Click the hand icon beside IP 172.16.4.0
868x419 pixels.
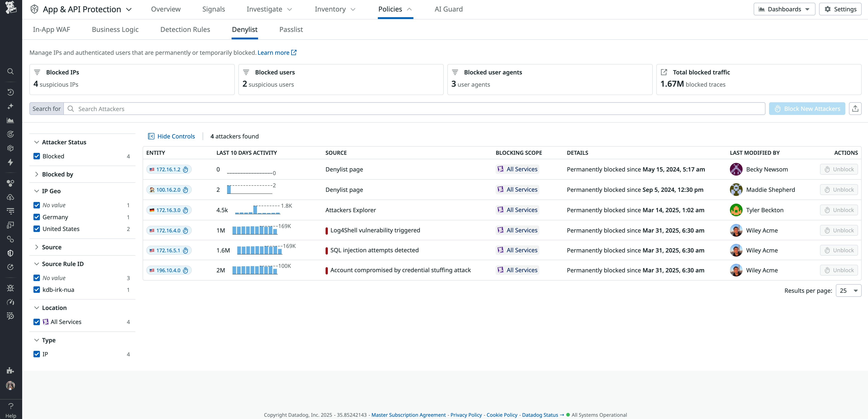click(x=185, y=230)
